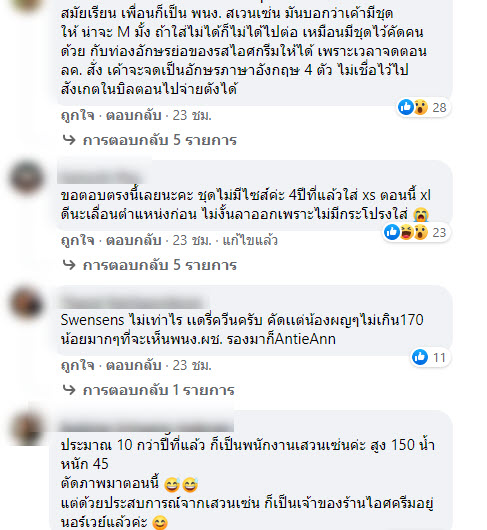Click 'ตอบกลับ' on the Swensens comment
Screen dimensions: 487x530
(133, 365)
